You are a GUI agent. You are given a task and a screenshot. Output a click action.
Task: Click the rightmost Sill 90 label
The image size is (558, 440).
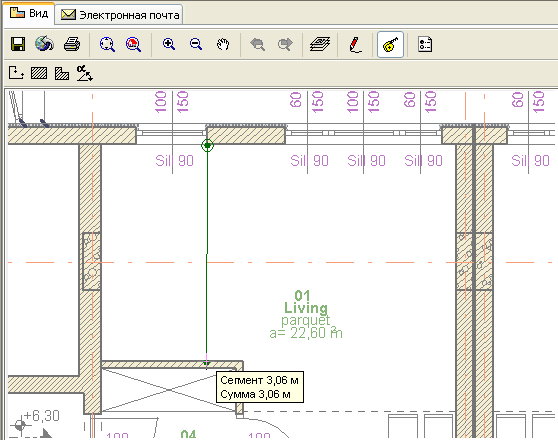pyautogui.click(x=530, y=161)
